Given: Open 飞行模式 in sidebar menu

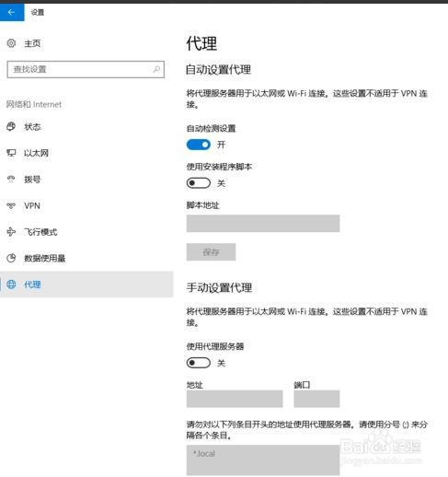Looking at the screenshot, I should coord(40,232).
